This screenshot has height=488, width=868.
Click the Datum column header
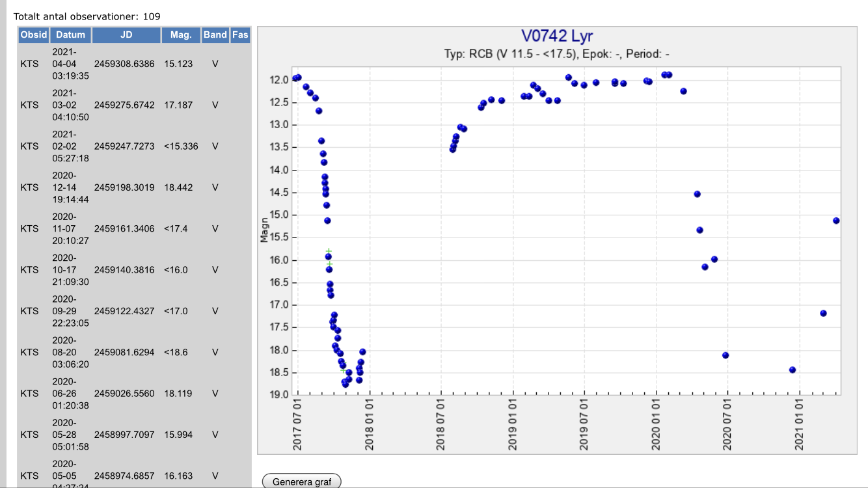coord(70,35)
